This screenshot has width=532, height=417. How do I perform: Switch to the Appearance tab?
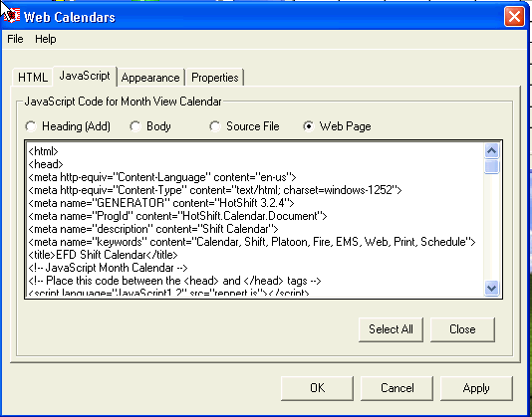pos(150,78)
